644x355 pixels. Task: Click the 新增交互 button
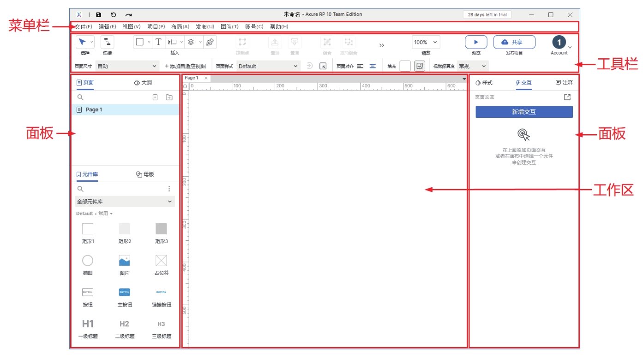click(x=524, y=112)
